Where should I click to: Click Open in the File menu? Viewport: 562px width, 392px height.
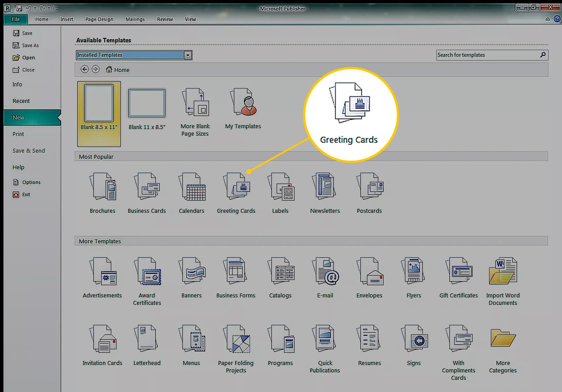pyautogui.click(x=24, y=58)
